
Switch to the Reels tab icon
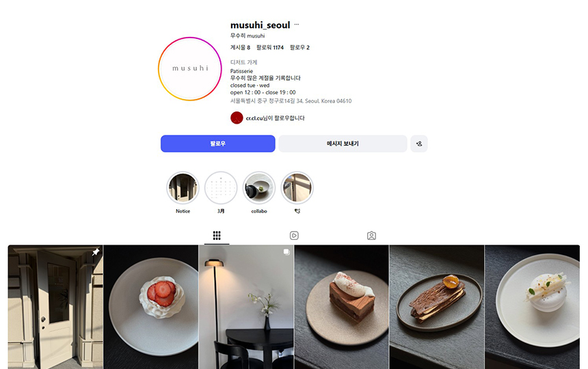[294, 236]
